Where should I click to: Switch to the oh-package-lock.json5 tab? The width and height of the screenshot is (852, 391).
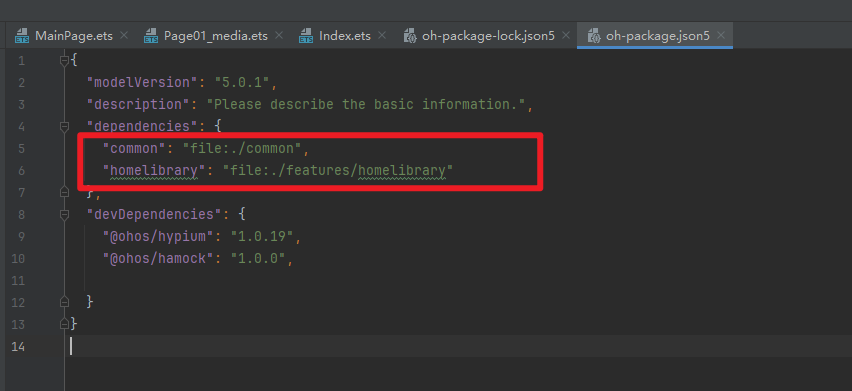pyautogui.click(x=488, y=36)
